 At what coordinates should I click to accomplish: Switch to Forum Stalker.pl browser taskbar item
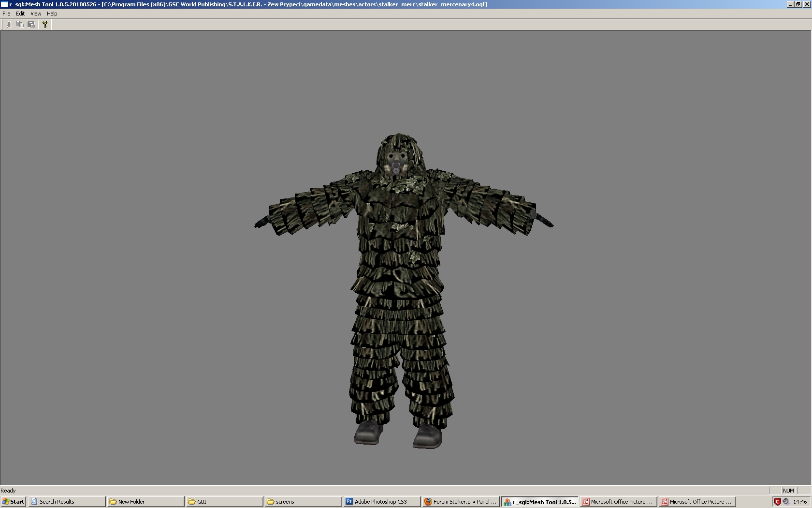tap(461, 502)
